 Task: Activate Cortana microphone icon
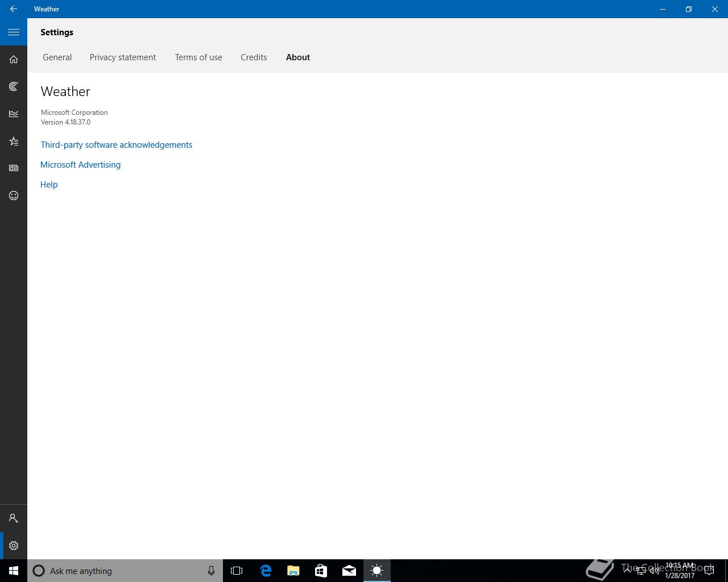click(211, 571)
